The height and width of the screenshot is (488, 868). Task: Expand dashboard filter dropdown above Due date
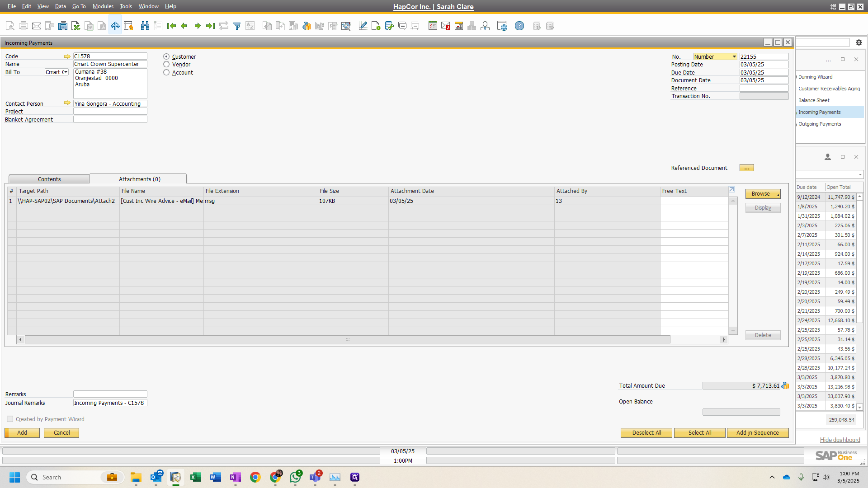[860, 174]
